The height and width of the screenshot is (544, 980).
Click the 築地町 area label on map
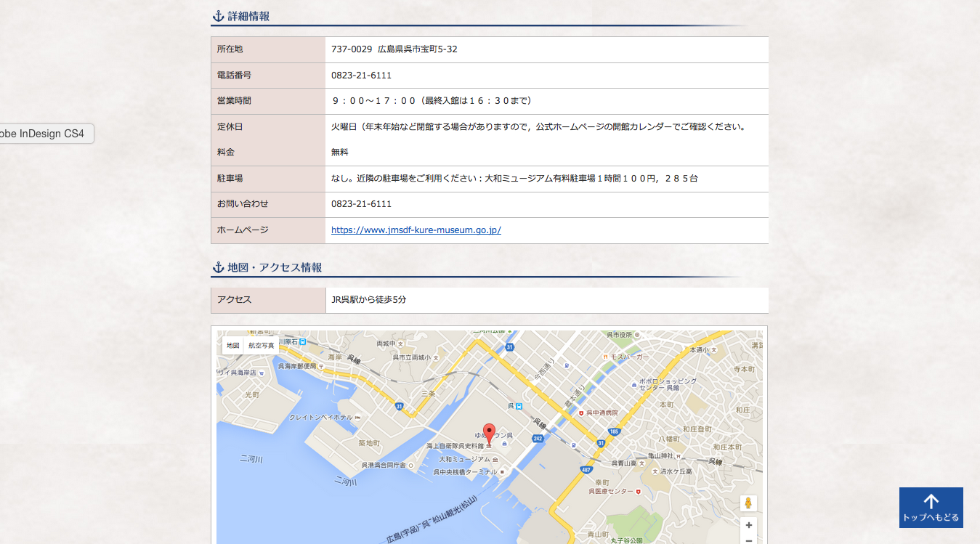[x=369, y=443]
